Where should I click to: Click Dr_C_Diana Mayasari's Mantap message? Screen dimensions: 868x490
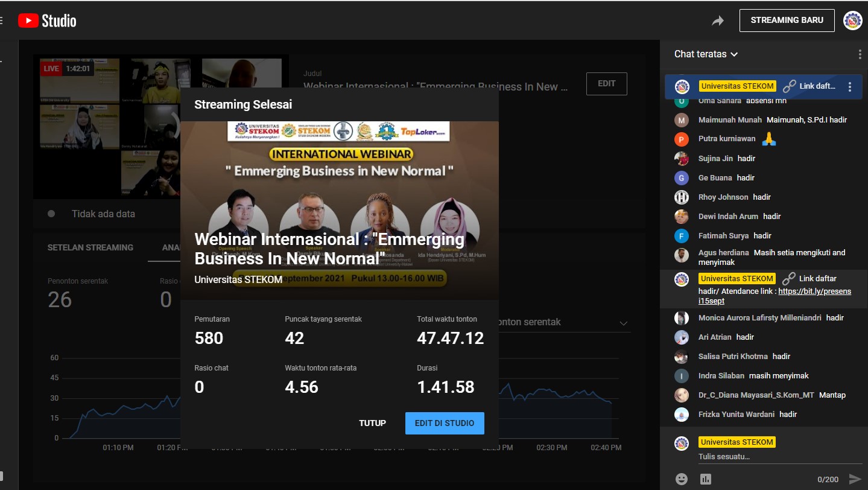pos(832,395)
